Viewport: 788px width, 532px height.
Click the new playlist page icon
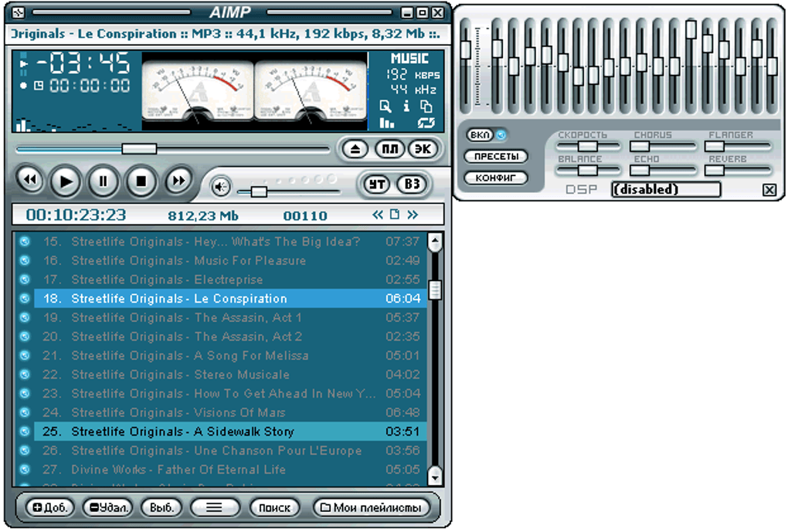[x=395, y=215]
